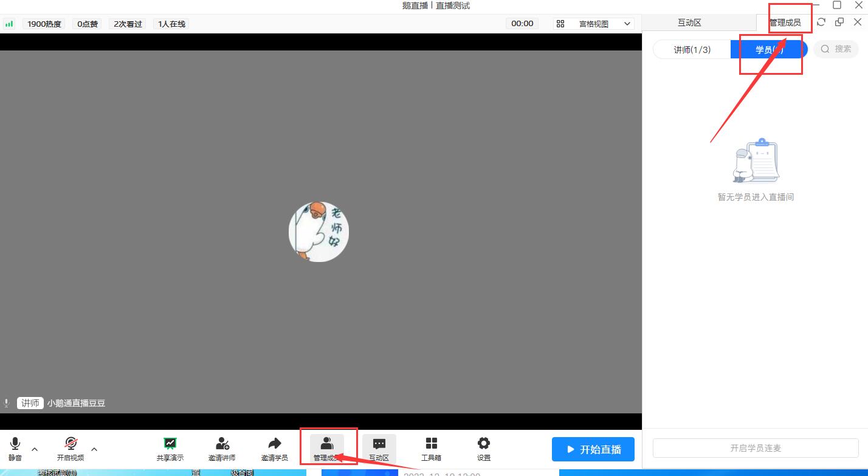Select the 管理成员 tab in side panel
868x476 pixels.
tap(785, 22)
